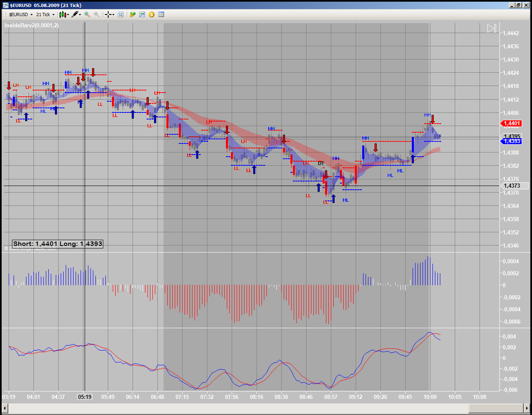This screenshot has width=532, height=415.
Task: Click the -0,006 oscillator axis label
Action: click(x=511, y=390)
